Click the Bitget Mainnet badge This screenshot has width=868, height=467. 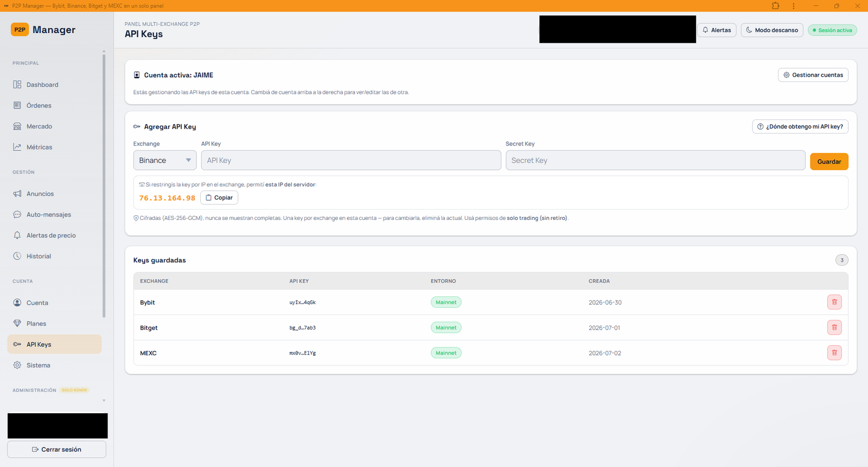(x=446, y=327)
